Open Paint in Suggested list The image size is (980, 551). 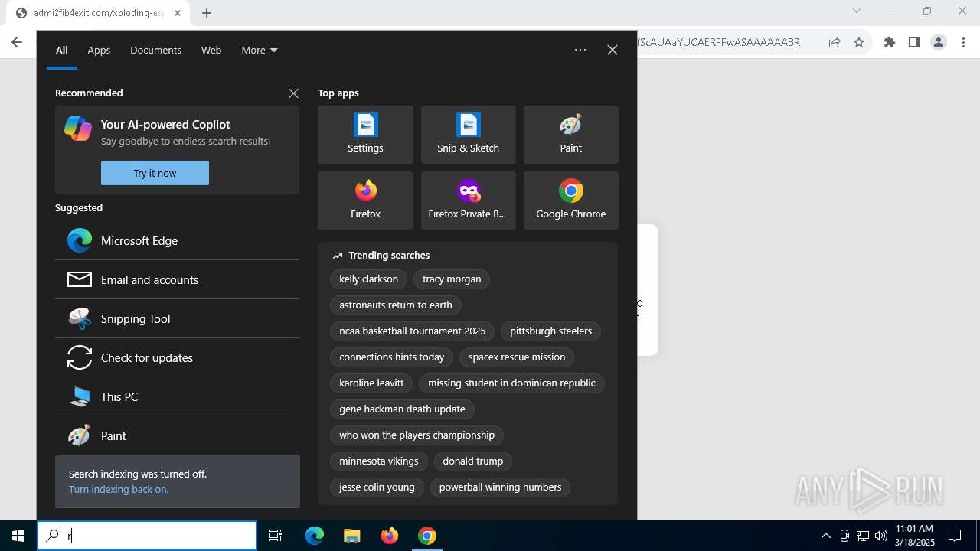click(x=177, y=435)
